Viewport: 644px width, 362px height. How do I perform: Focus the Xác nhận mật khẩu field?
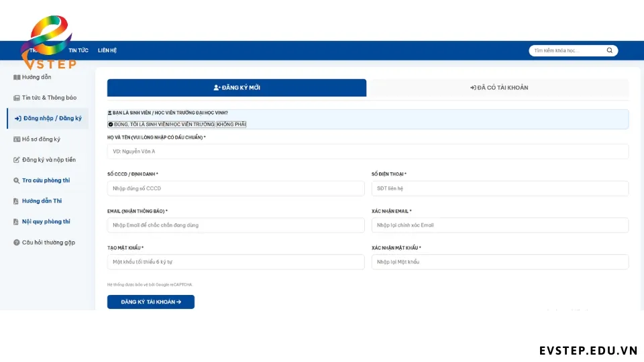500,262
